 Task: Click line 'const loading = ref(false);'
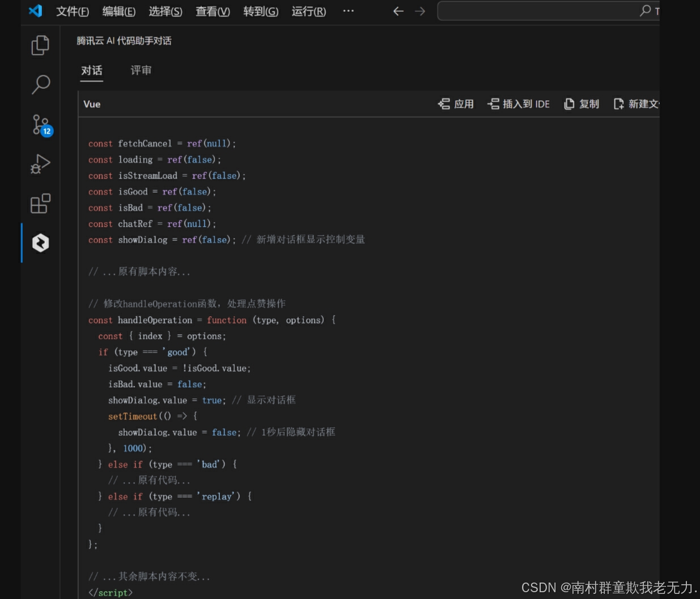pyautogui.click(x=155, y=160)
